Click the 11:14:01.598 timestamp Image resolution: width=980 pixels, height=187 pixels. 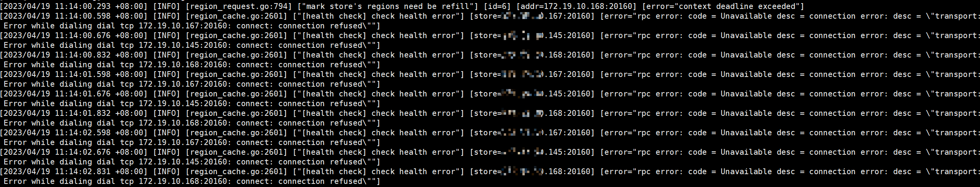[x=83, y=75]
